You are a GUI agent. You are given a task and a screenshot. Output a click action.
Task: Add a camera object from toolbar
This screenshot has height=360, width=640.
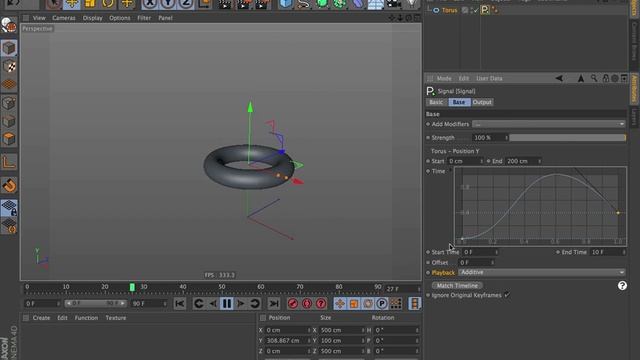pyautogui.click(x=393, y=4)
